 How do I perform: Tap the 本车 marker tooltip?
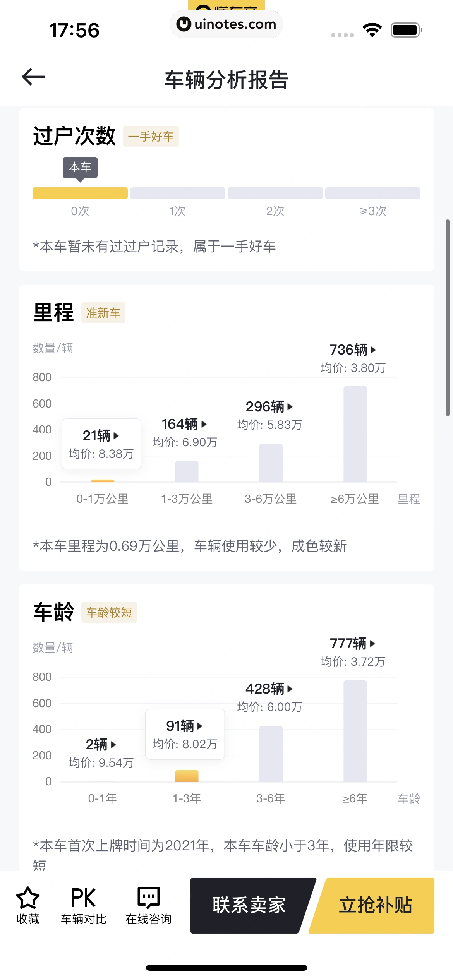coord(80,167)
